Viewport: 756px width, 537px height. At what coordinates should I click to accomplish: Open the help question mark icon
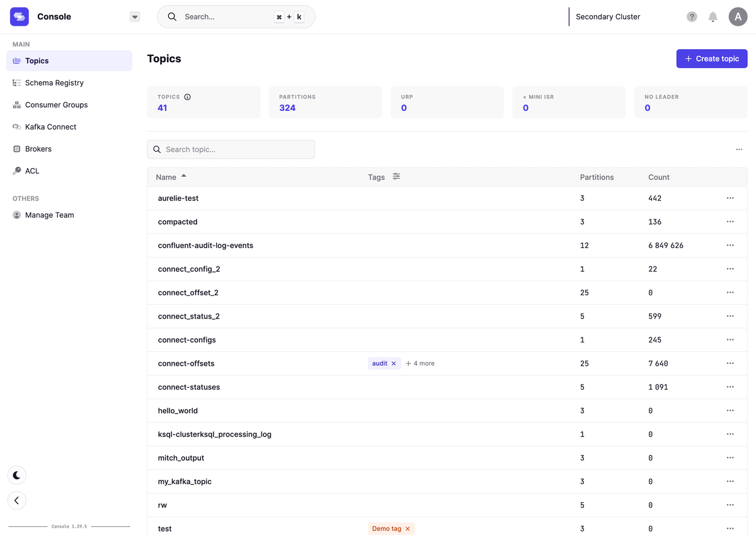coord(692,17)
